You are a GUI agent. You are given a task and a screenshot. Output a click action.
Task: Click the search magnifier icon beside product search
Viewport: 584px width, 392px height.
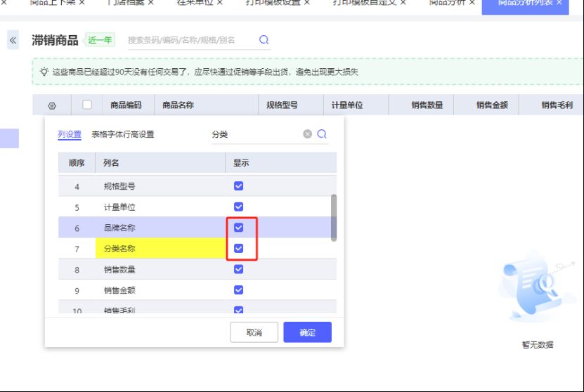pyautogui.click(x=264, y=40)
